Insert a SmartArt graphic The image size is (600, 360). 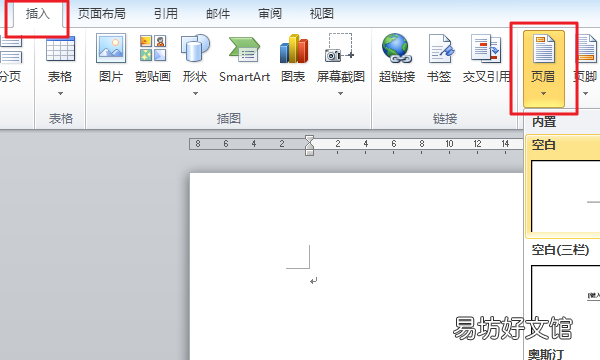coord(245,59)
